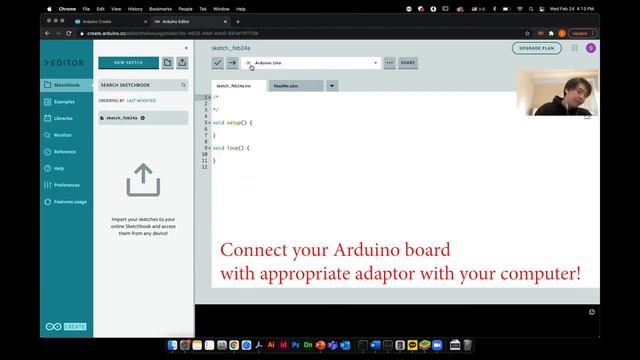Bookmark this page with the star icon
The height and width of the screenshot is (360, 640).
coord(527,33)
